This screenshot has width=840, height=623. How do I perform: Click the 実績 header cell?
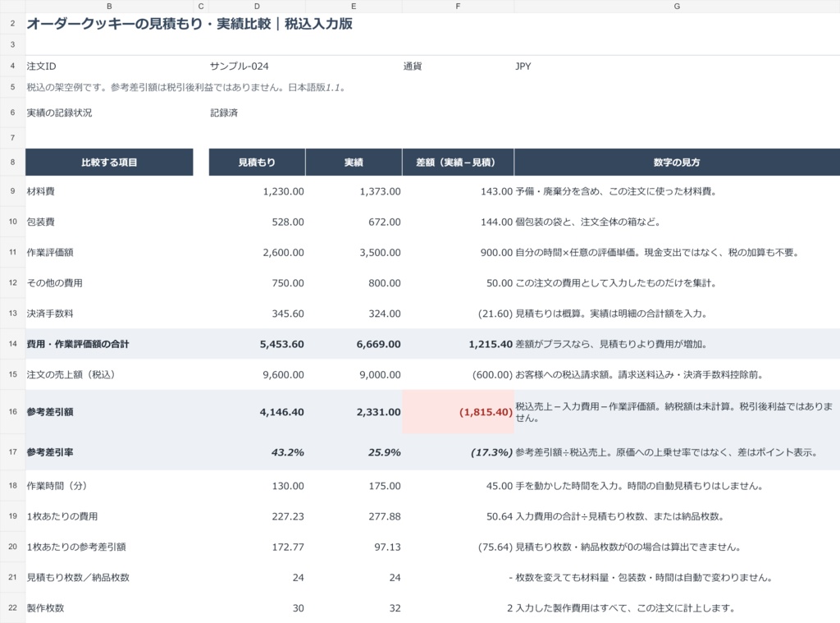354,163
